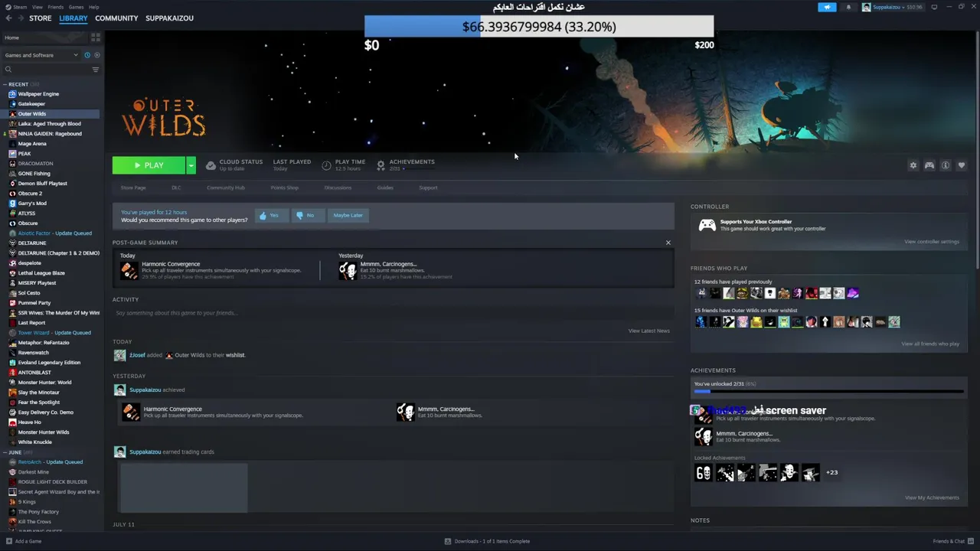Open the Guides link
The width and height of the screenshot is (980, 551).
tap(385, 187)
